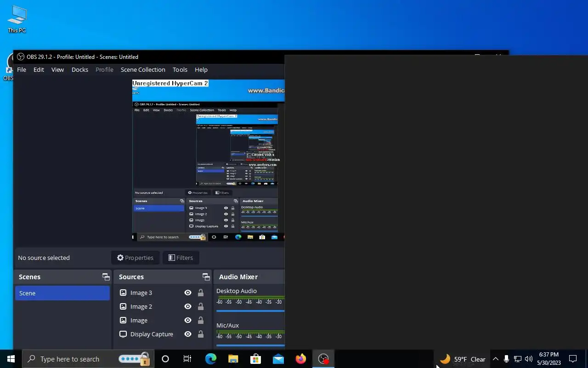
Task: Open the clock showing 6:37 PM
Action: pyautogui.click(x=549, y=359)
